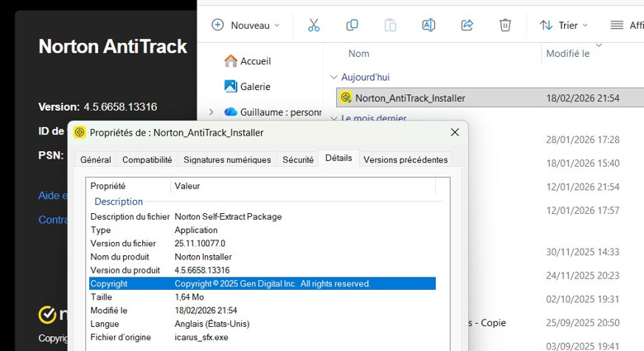Click the Delete trash icon
The height and width of the screenshot is (351, 644).
[505, 26]
